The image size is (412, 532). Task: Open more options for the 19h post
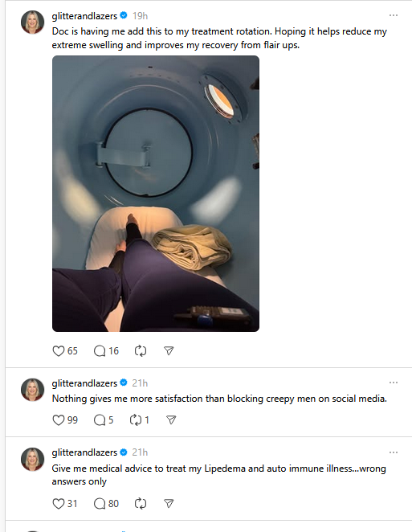(x=394, y=15)
